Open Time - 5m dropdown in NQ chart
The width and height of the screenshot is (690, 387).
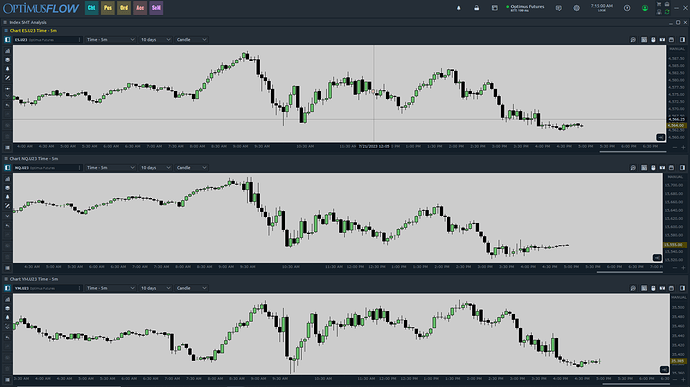[x=110, y=168]
